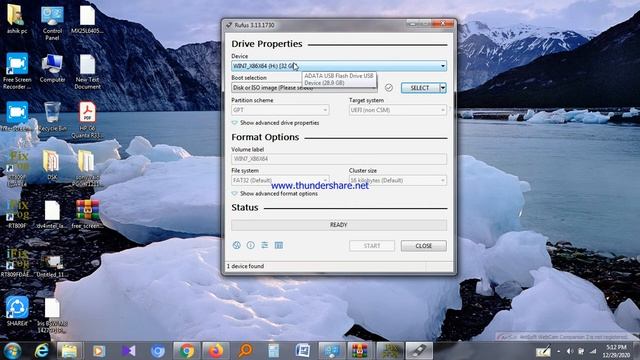This screenshot has width=640, height=360.
Task: Open the Windows Start menu
Action: click(12, 351)
